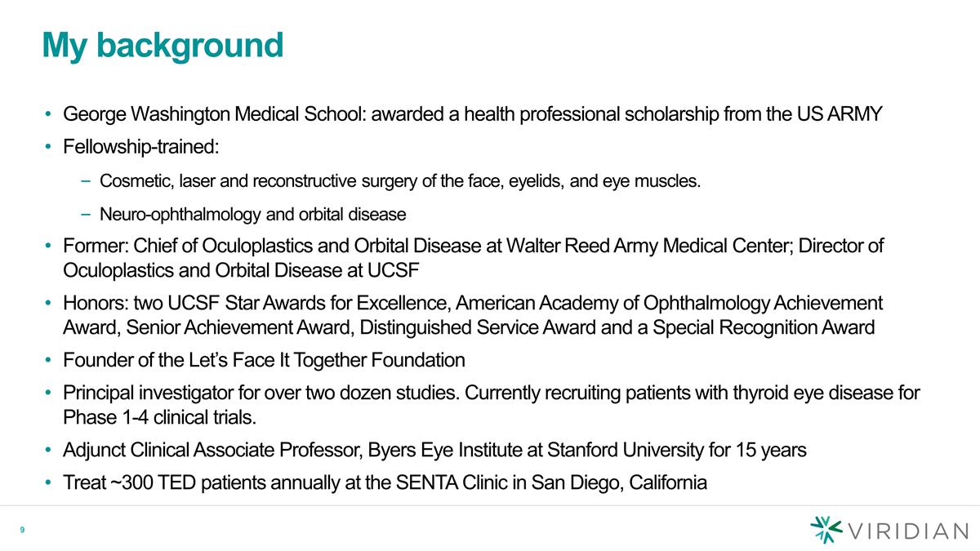This screenshot has height=551, width=980.
Task: Select the Let's Face It Together Foundation bullet
Action: point(264,360)
